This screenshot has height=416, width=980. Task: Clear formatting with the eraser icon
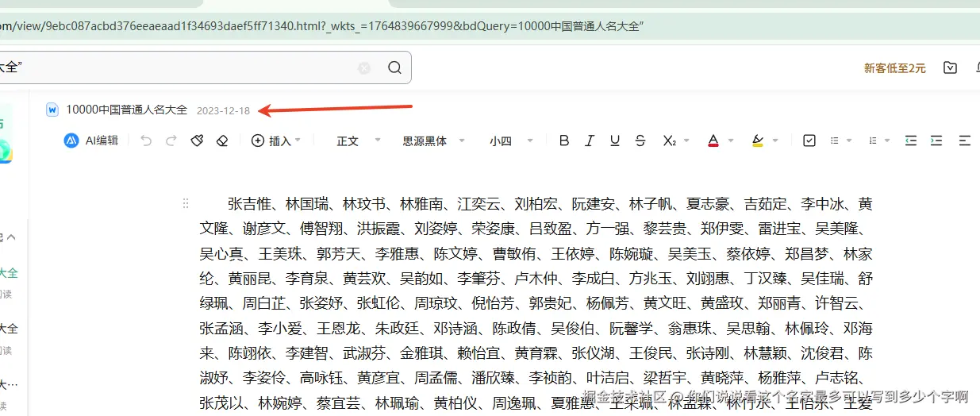click(222, 141)
